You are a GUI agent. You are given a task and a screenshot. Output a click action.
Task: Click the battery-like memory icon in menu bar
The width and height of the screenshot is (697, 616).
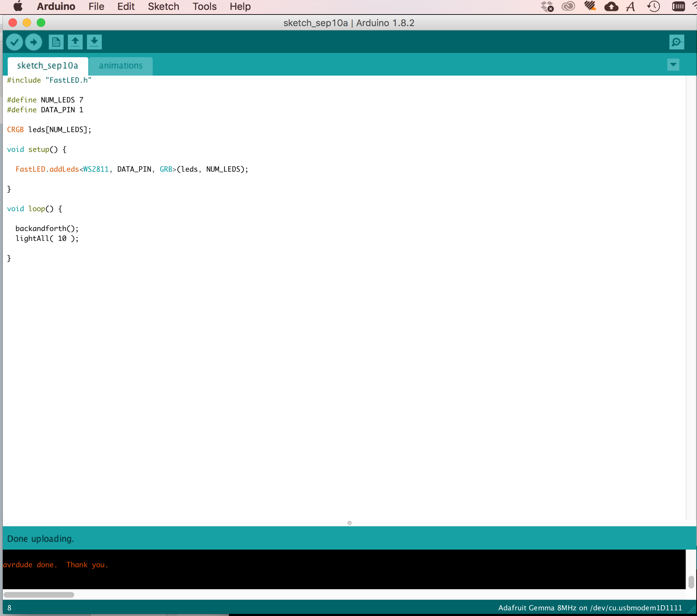tap(678, 6)
